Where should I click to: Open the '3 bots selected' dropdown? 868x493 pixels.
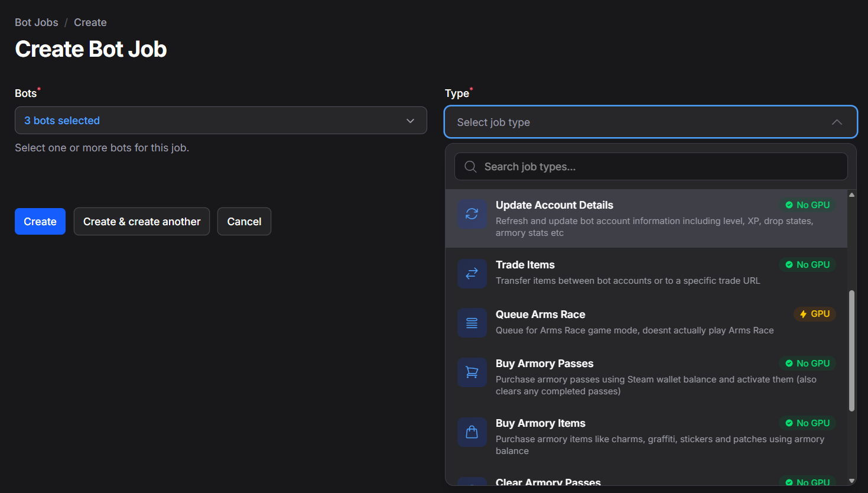click(x=220, y=120)
